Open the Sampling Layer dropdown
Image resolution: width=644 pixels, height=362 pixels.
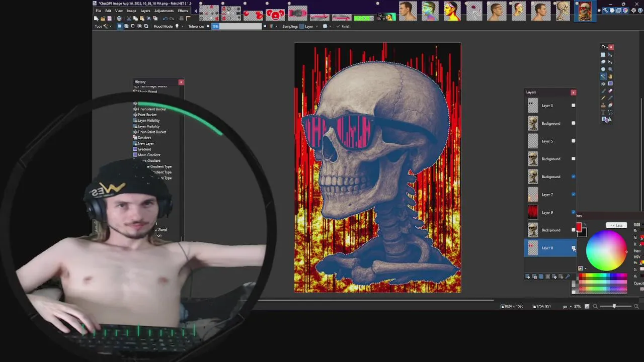(x=308, y=26)
